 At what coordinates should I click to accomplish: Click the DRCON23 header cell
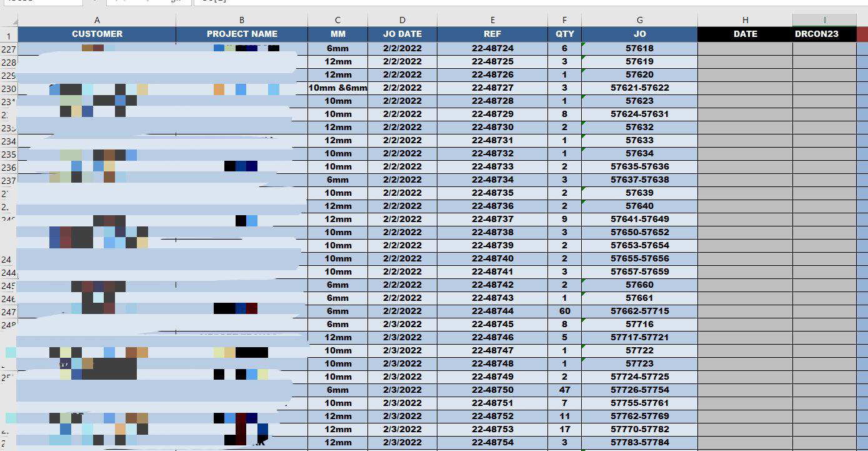coord(824,34)
